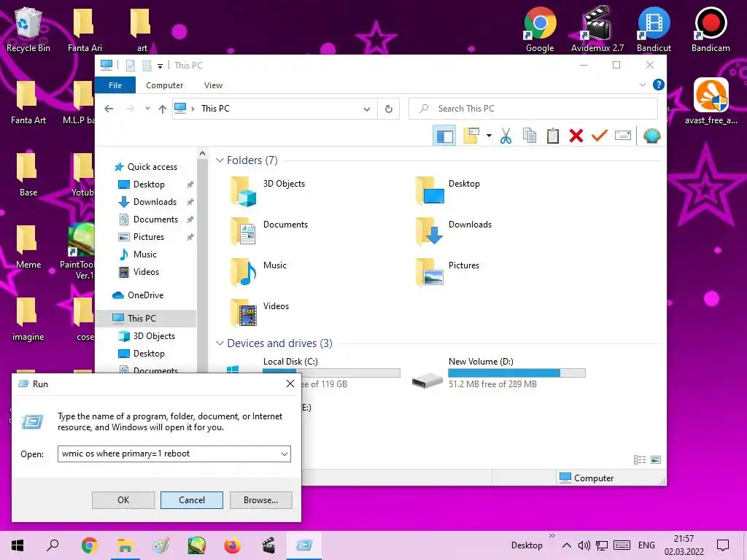The height and width of the screenshot is (560, 747).
Task: Switch to large icons view button
Action: tap(656, 459)
